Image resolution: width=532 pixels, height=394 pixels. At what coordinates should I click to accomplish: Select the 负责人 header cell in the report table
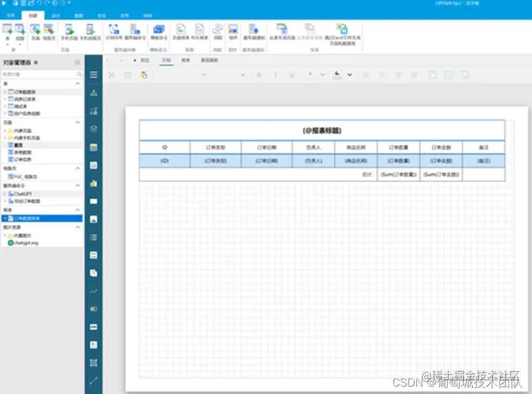pos(313,147)
